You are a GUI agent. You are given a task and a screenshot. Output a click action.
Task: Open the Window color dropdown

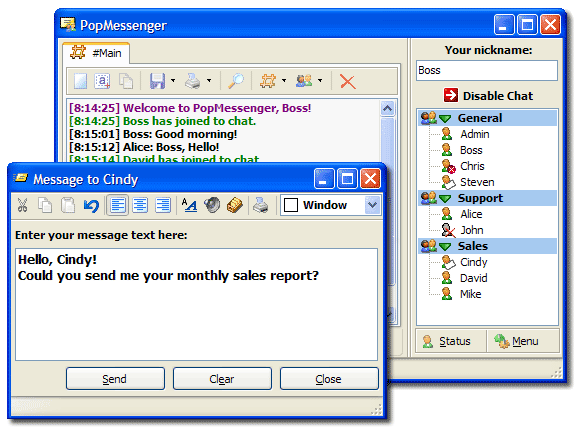tap(372, 205)
